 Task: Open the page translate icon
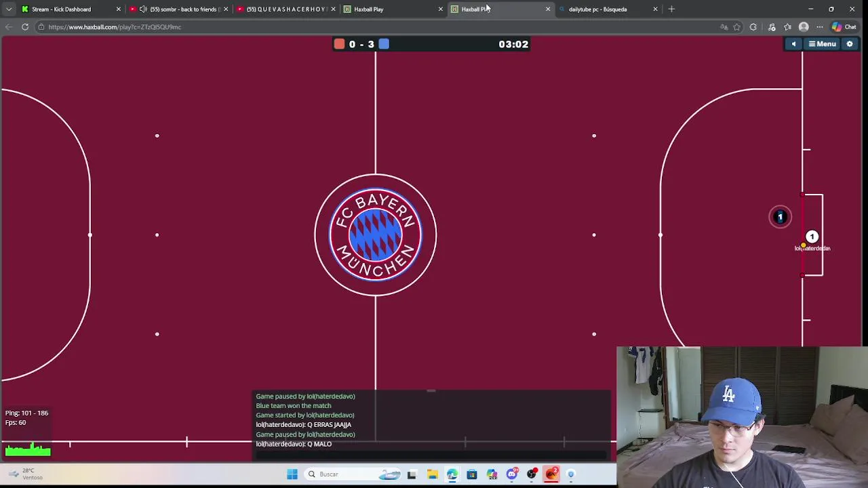pos(724,27)
